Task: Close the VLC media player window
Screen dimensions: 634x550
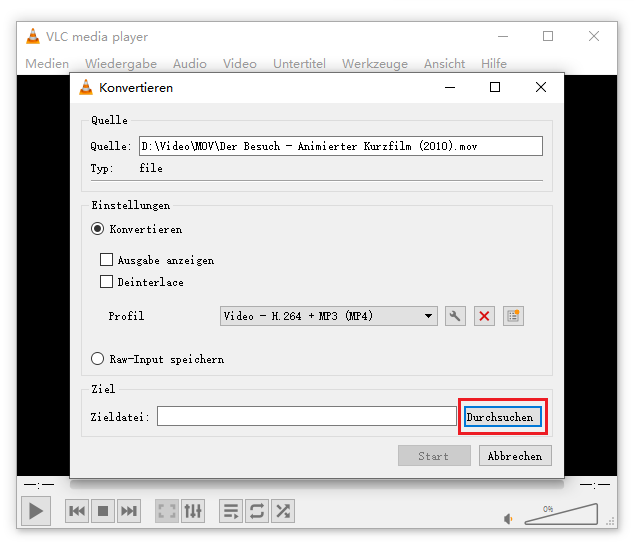Action: click(594, 36)
